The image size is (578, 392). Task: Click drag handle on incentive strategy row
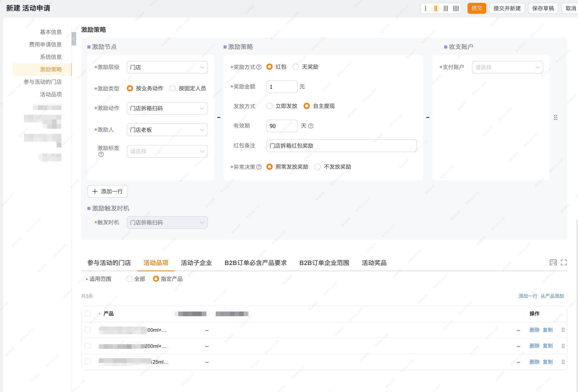(x=555, y=118)
